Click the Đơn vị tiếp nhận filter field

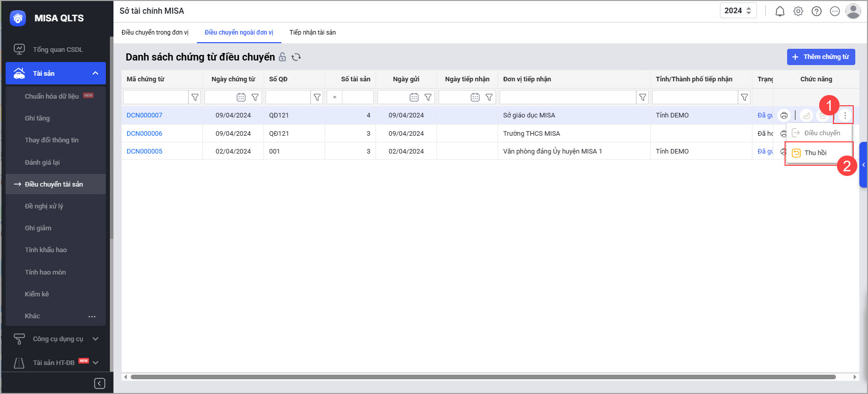pyautogui.click(x=567, y=97)
